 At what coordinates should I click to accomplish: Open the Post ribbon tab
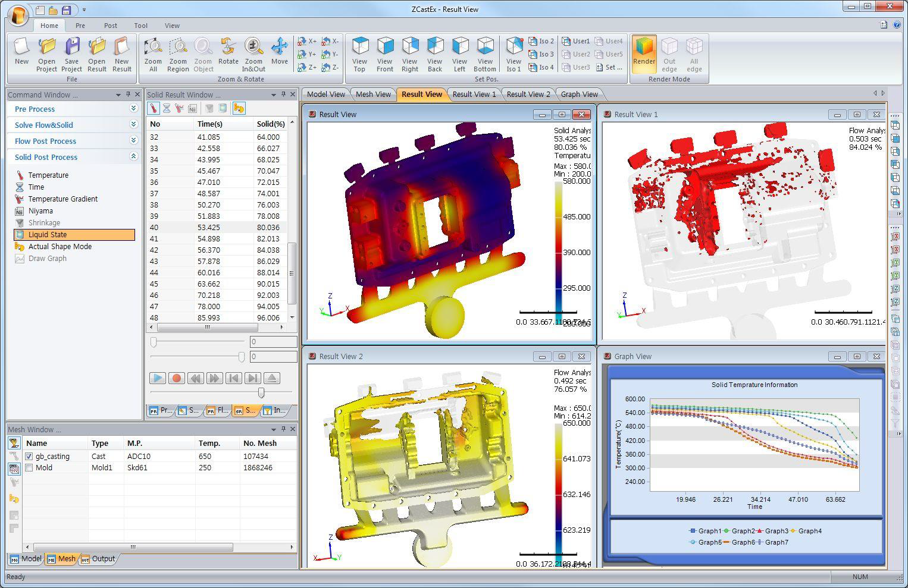[x=111, y=26]
